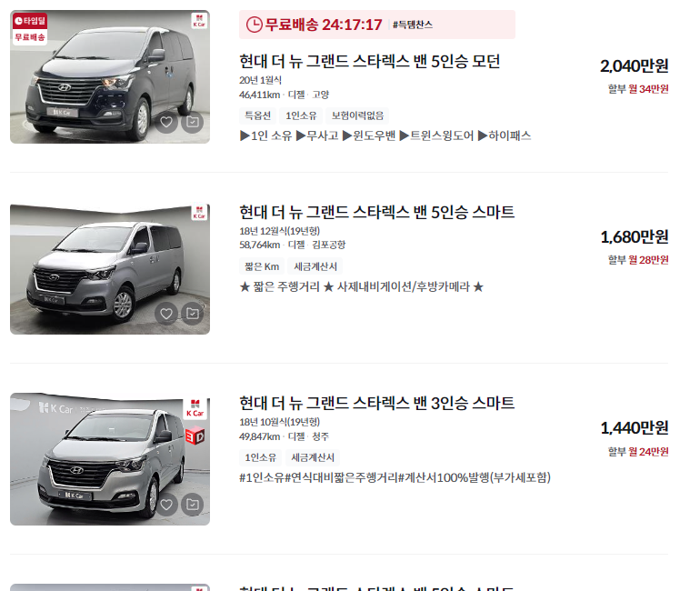700x591 pixels.
Task: Open listing 스타렉스 밴 3인승 스마트
Action: coord(376,403)
